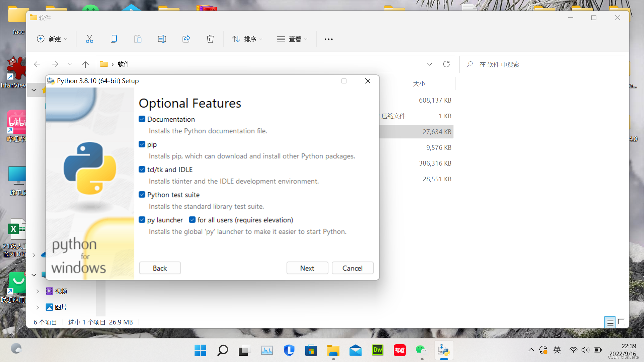
Task: Click the Share icon in toolbar
Action: [186, 39]
